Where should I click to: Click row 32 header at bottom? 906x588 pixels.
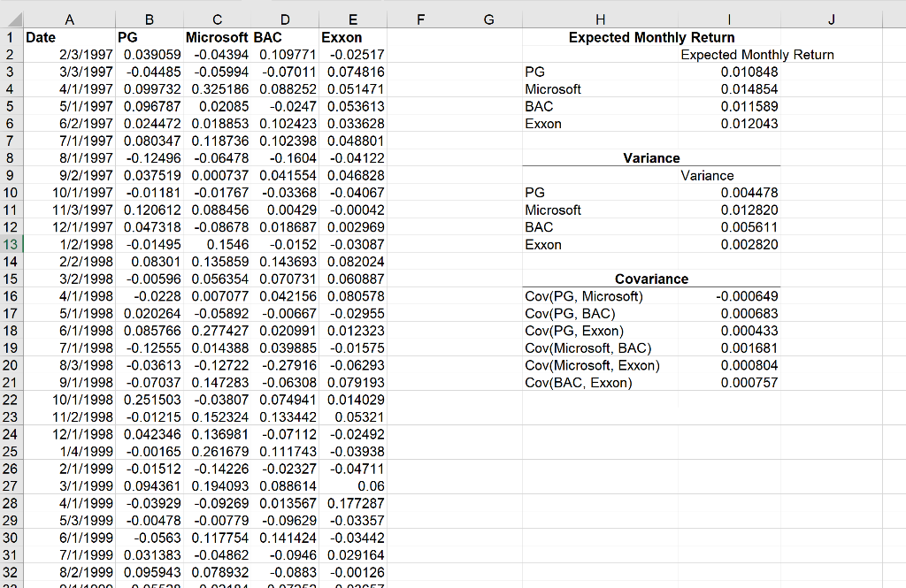click(10, 573)
